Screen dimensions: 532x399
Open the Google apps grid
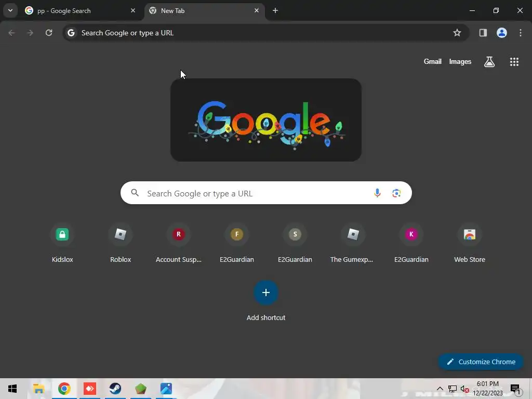(x=514, y=62)
